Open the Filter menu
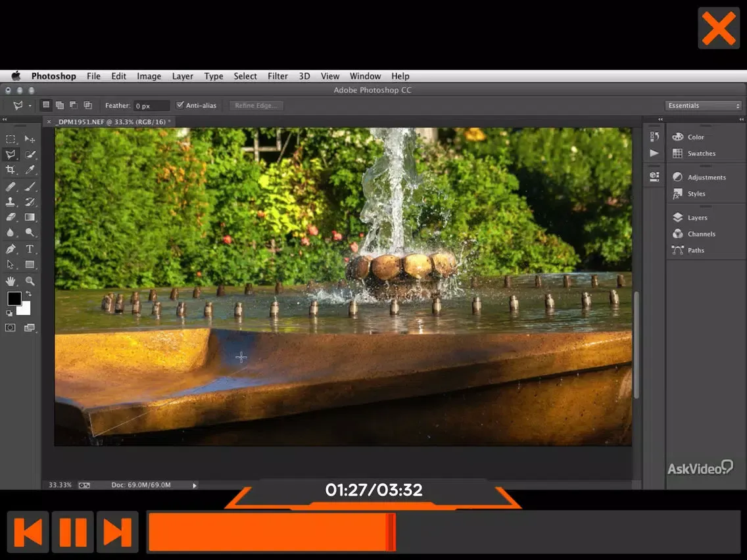The width and height of the screenshot is (747, 560). [277, 76]
